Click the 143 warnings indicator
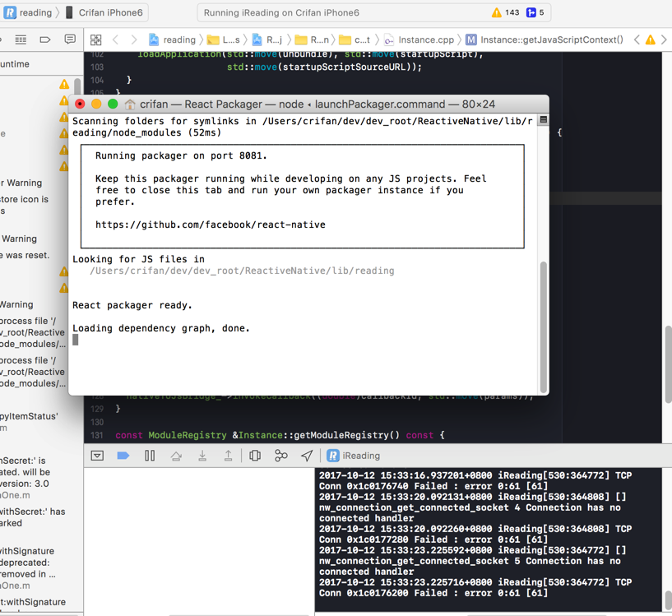This screenshot has height=616, width=672. pyautogui.click(x=505, y=12)
